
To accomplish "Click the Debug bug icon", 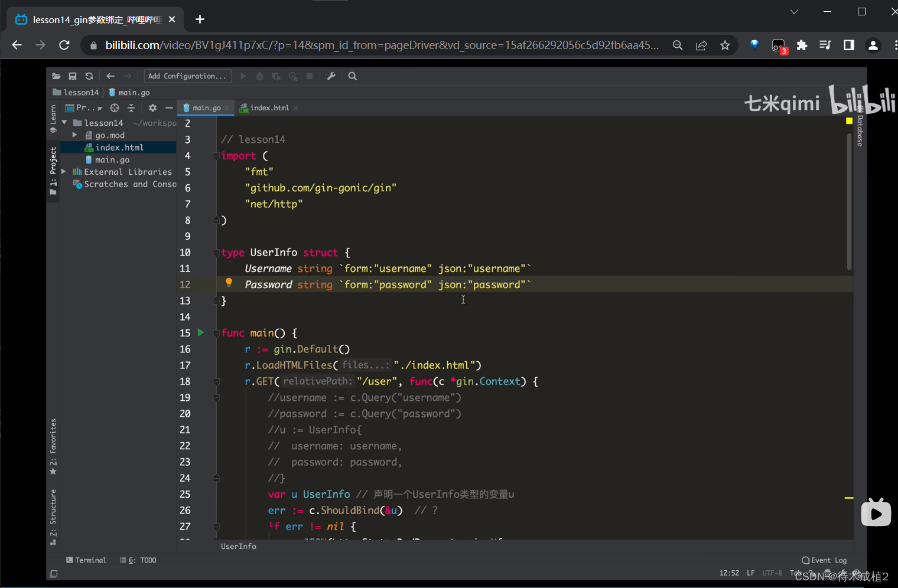I will pos(259,76).
